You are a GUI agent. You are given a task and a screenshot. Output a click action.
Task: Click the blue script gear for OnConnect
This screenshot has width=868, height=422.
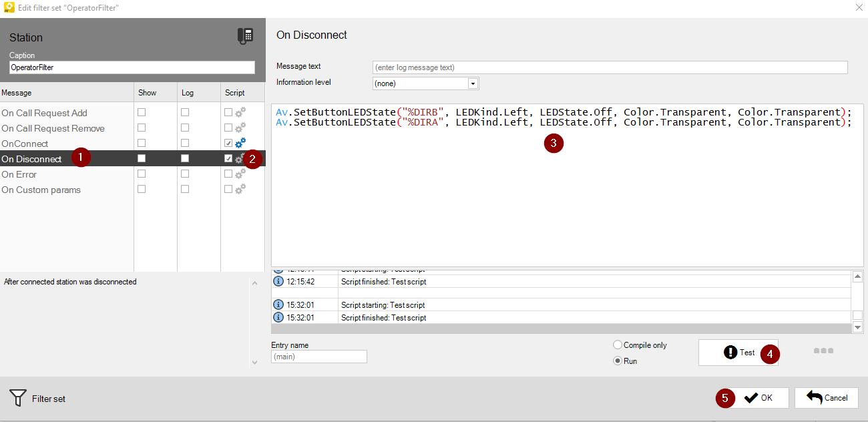tap(240, 143)
